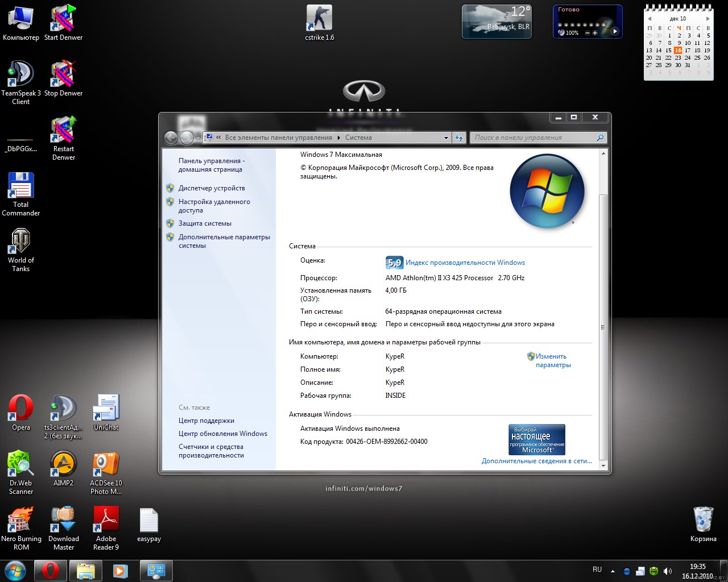Go back in Control Panel window
This screenshot has width=728, height=582.
click(171, 138)
